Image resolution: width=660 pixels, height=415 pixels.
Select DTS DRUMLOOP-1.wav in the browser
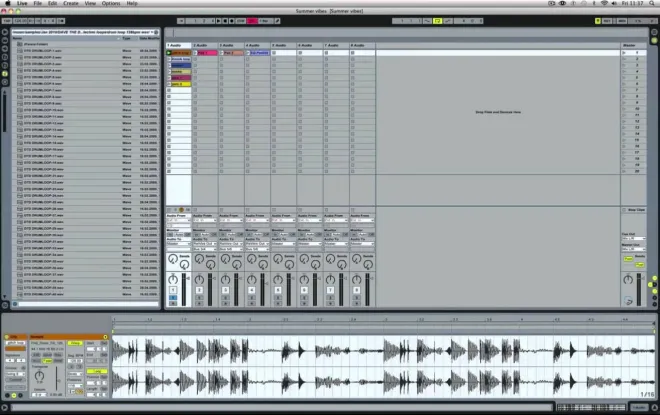pyautogui.click(x=43, y=51)
